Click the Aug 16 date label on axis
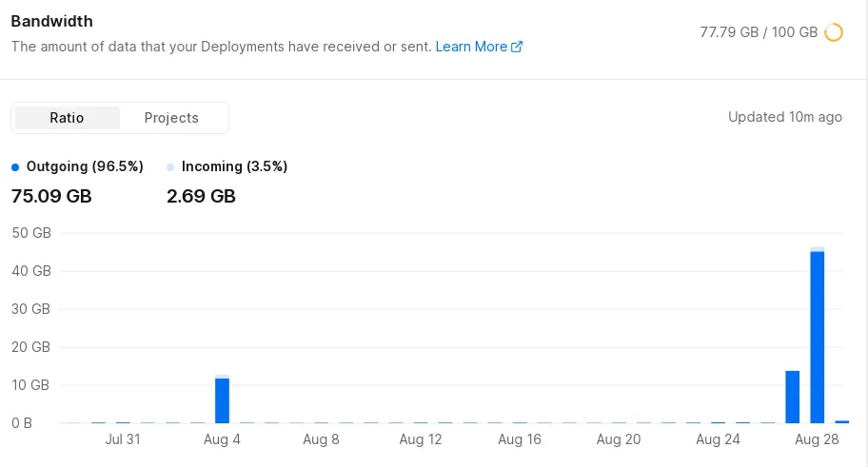The height and width of the screenshot is (467, 868). [519, 439]
